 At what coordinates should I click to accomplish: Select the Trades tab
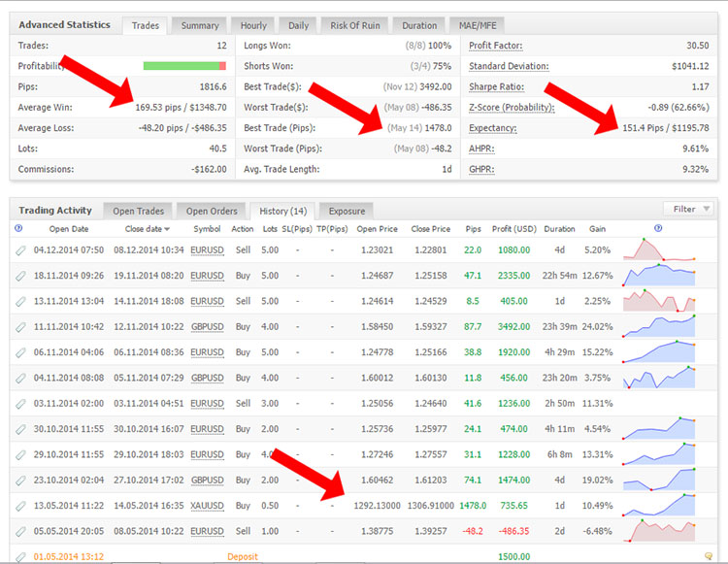(146, 25)
